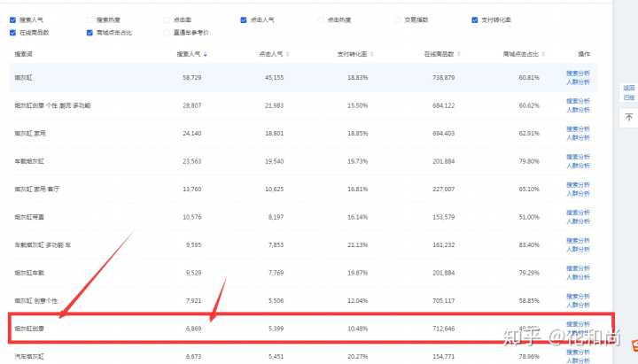Click sort icon beside 商城点击占比 header

[x=540, y=54]
